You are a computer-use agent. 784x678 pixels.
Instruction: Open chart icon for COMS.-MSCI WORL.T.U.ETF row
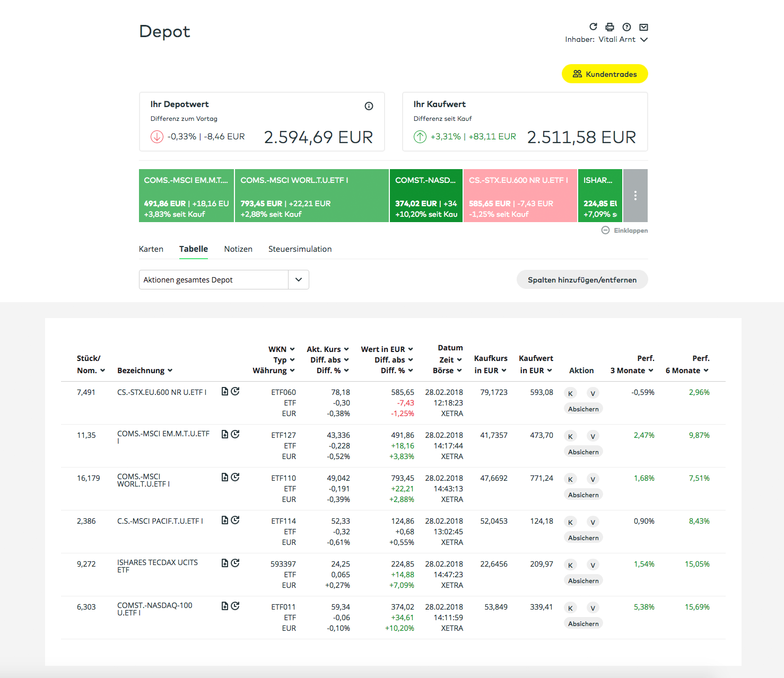(236, 477)
